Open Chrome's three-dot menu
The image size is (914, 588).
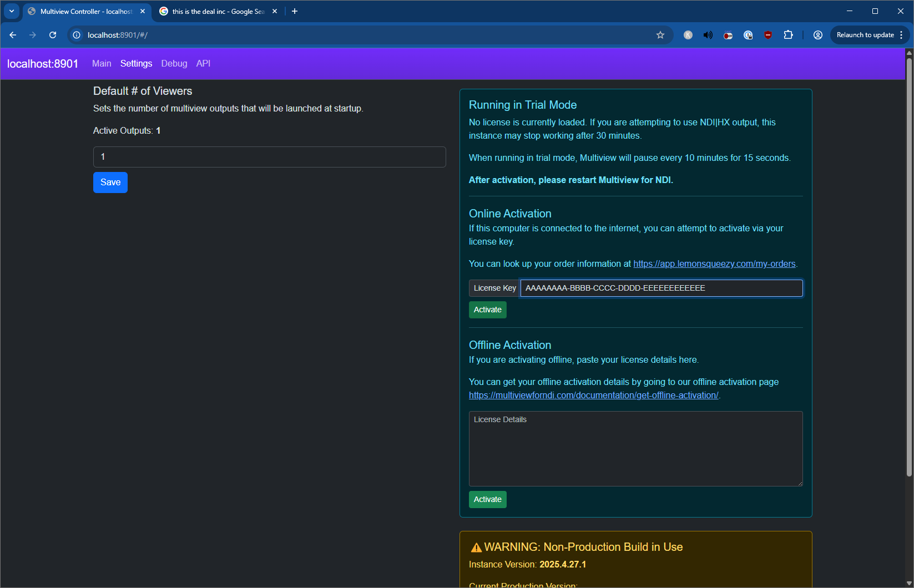pyautogui.click(x=901, y=35)
